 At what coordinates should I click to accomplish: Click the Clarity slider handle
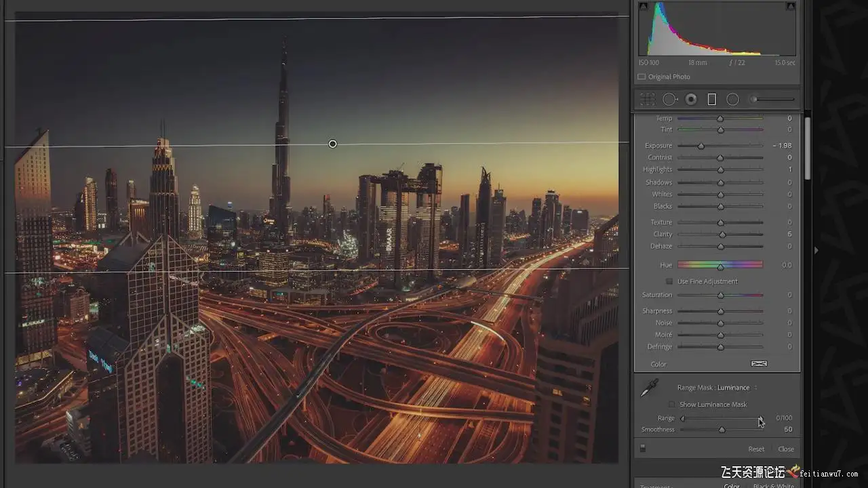[x=722, y=235]
